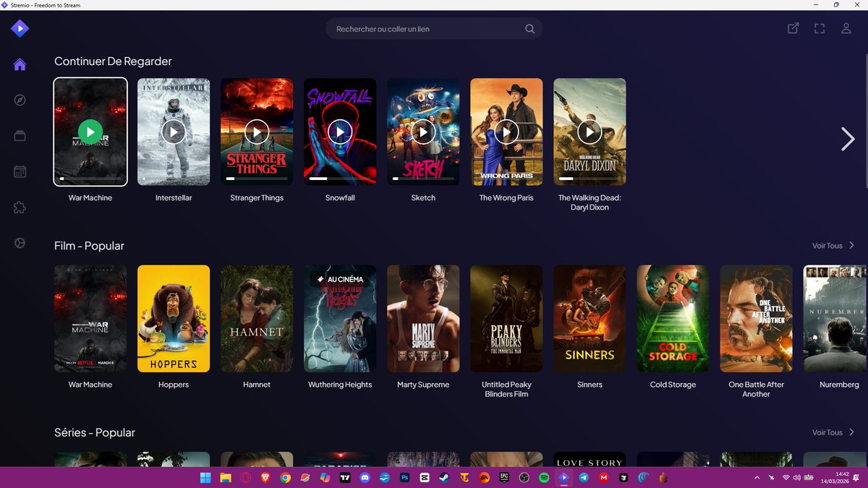
Task: Open the EA app from the taskbar
Action: pos(485,477)
